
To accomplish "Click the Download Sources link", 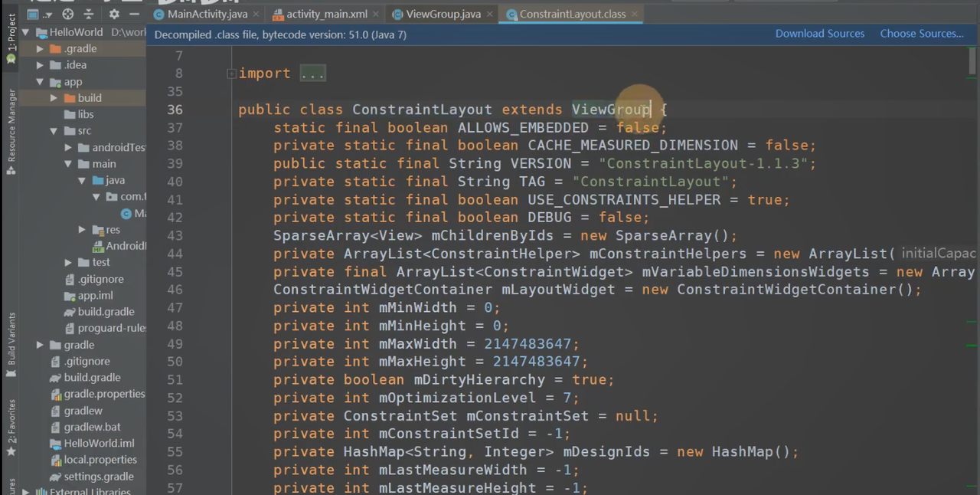I will click(819, 34).
